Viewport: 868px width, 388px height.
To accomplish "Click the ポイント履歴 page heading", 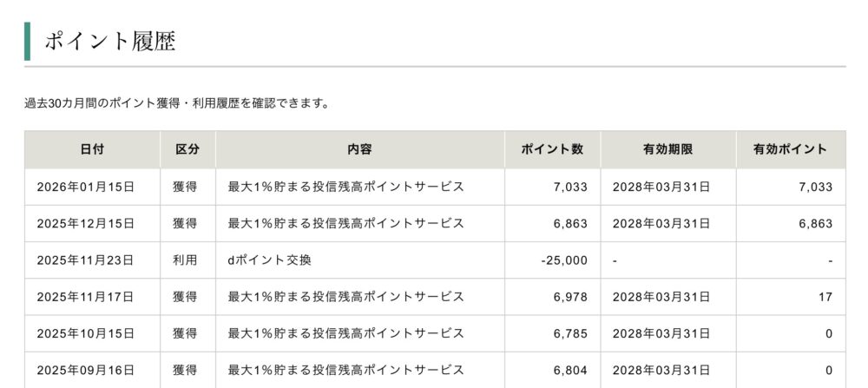I will [109, 42].
